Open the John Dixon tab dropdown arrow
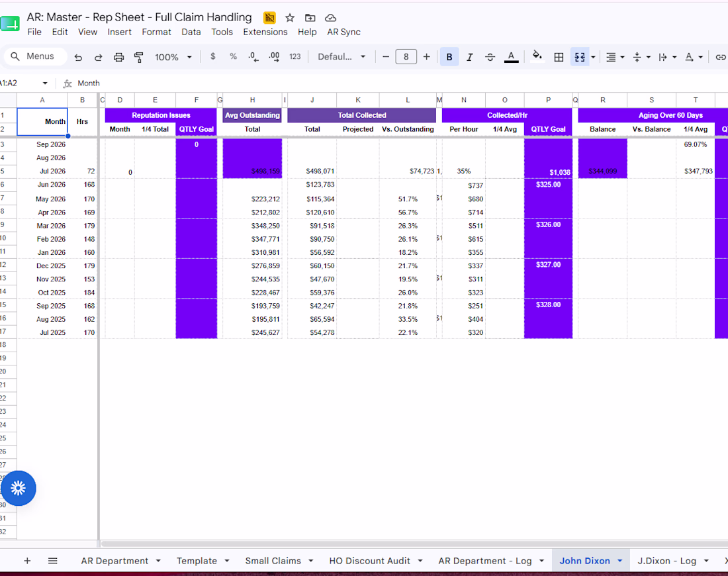Screen dimensions: 728x576 click(620, 561)
